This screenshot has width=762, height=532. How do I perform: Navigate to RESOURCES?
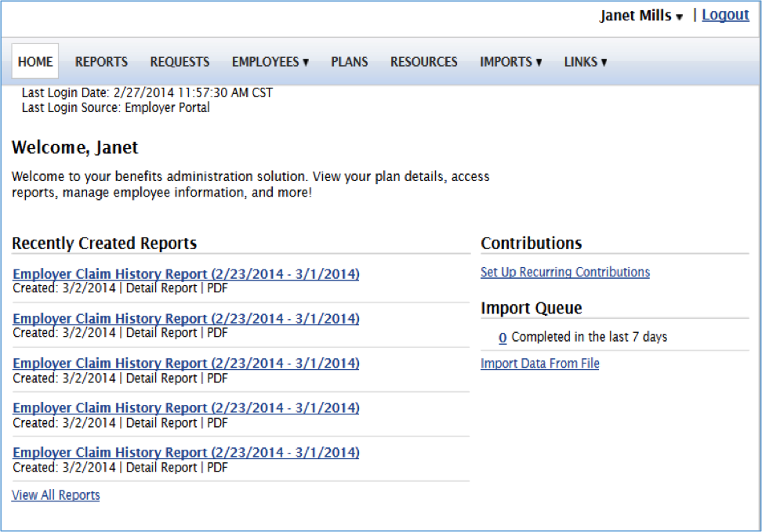(424, 62)
